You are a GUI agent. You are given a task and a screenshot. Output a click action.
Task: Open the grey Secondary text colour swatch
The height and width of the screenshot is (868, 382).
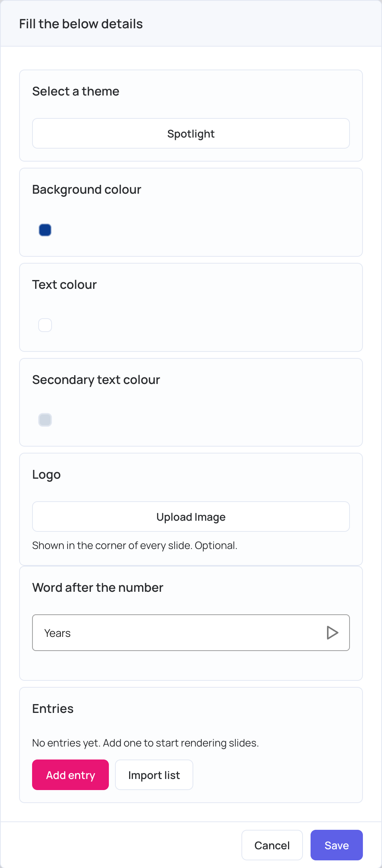[45, 420]
